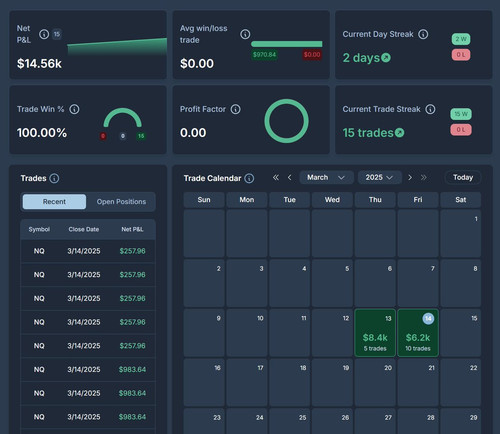Click the Fri weekday header
Image resolution: width=500 pixels, height=434 pixels.
(x=418, y=200)
